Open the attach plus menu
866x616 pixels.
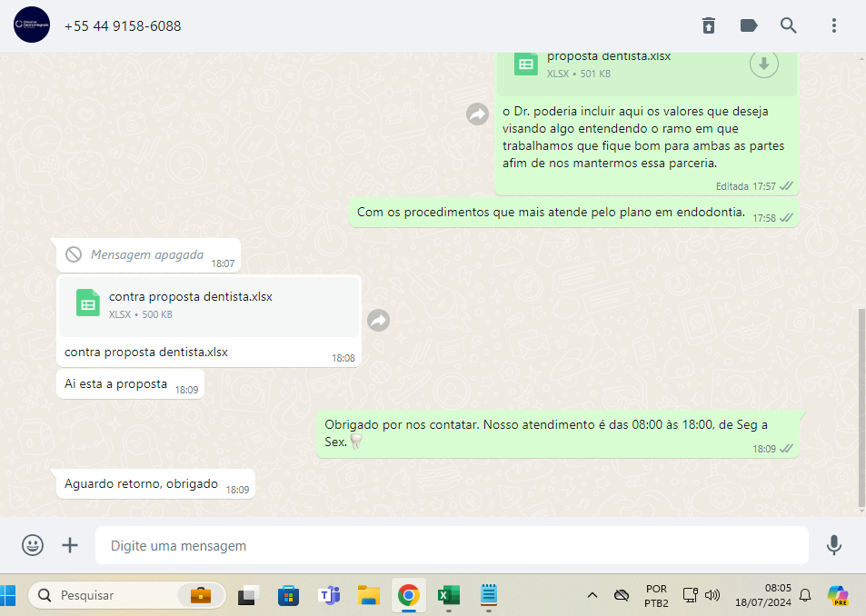tap(70, 545)
